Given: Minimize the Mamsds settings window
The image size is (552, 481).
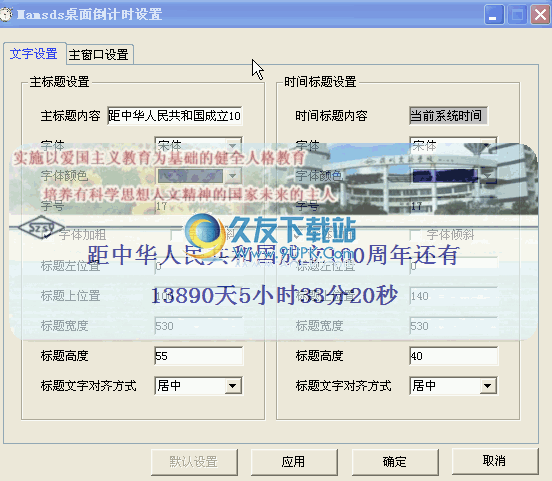Looking at the screenshot, I should pos(494,15).
